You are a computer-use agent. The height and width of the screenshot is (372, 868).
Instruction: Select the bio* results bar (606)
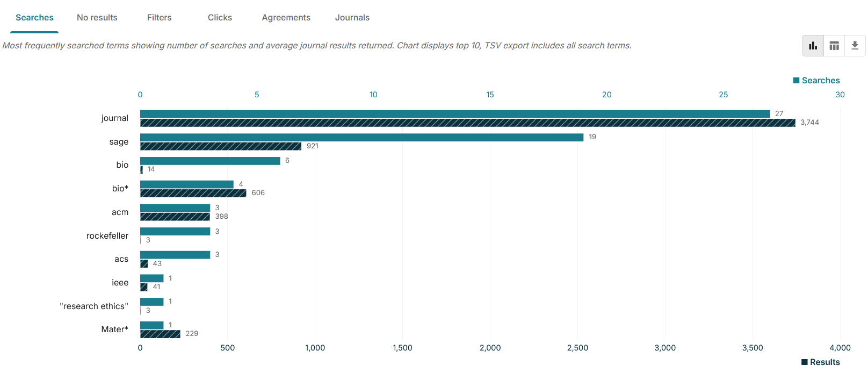click(193, 194)
